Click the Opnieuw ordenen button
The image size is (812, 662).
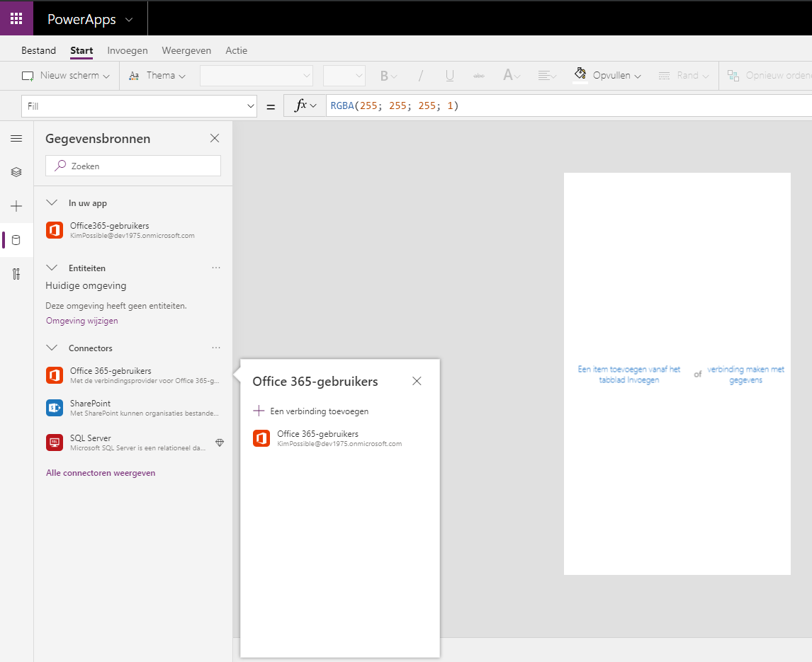pos(769,76)
